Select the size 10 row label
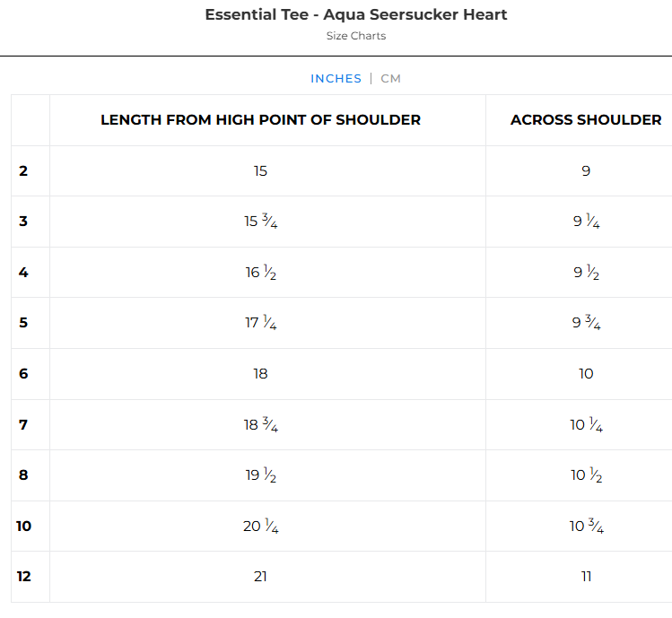The width and height of the screenshot is (672, 618). coord(23,526)
